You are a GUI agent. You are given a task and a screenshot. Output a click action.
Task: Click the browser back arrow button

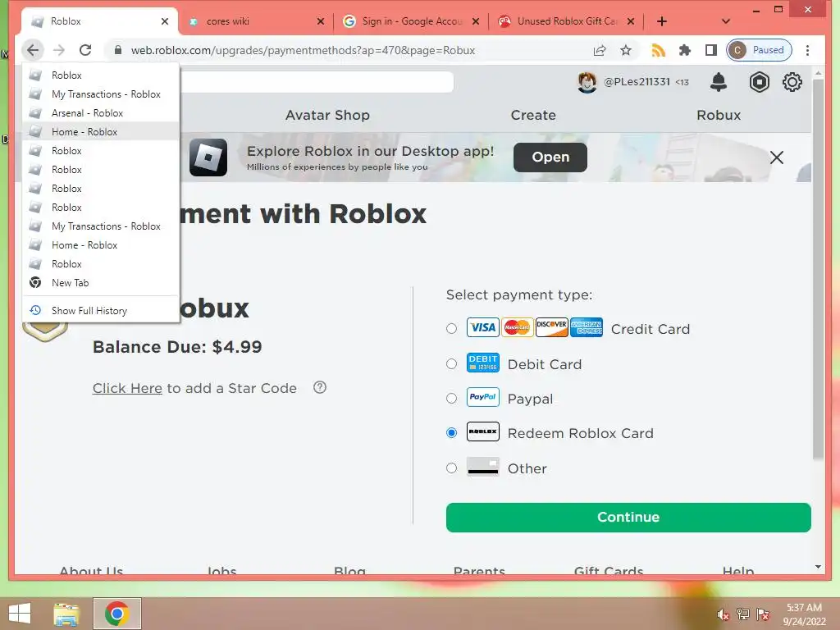point(33,50)
